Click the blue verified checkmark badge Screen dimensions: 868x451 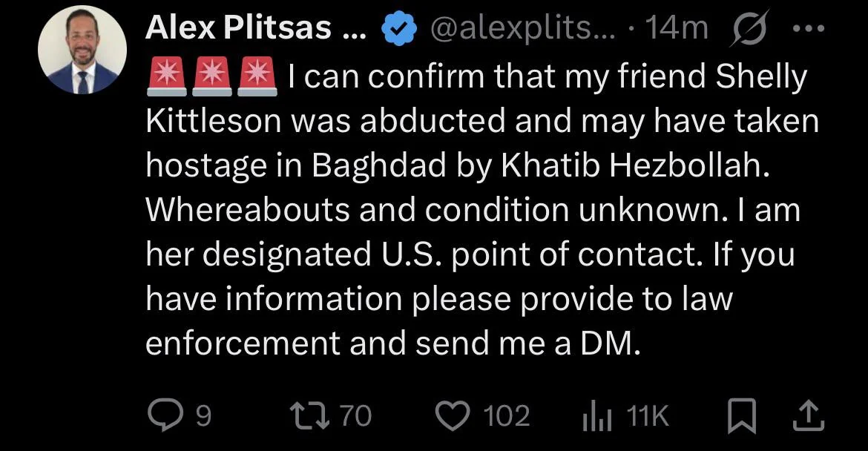pyautogui.click(x=395, y=30)
